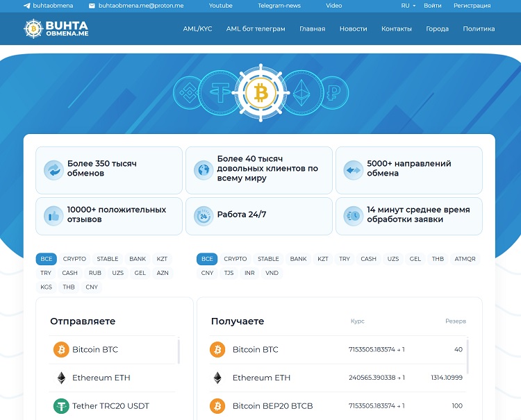Image resolution: width=521 pixels, height=420 pixels.
Task: Choose Tether TRC20 USDT to send
Action: click(x=110, y=405)
